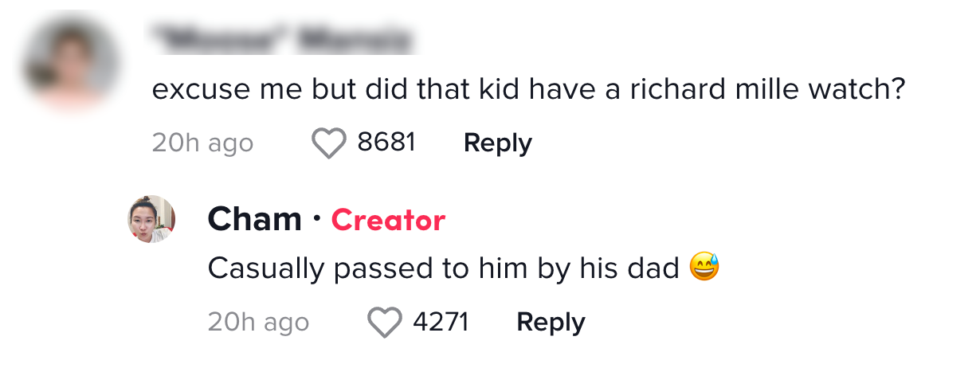Like the richard mille watch comment
This screenshot has width=980, height=368.
point(327,143)
